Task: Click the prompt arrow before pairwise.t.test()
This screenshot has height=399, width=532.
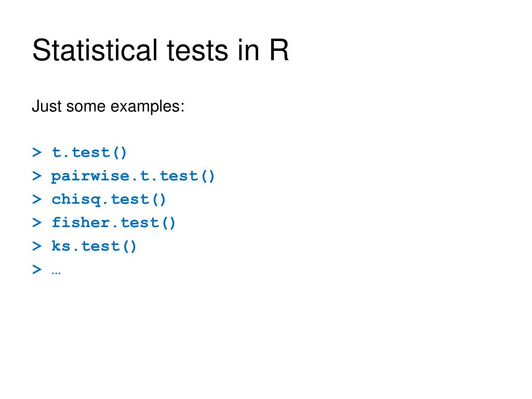Action: [x=37, y=176]
